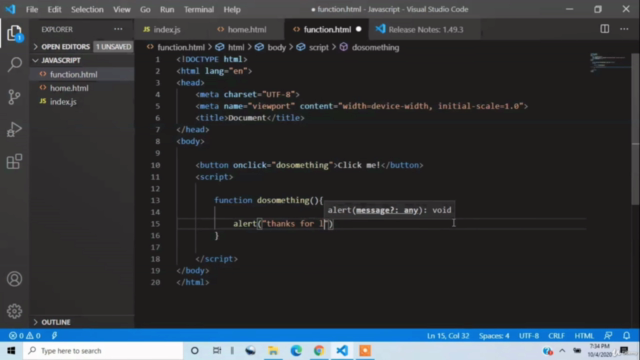
Task: Click the feedback icon in status bar
Action: coord(608,336)
